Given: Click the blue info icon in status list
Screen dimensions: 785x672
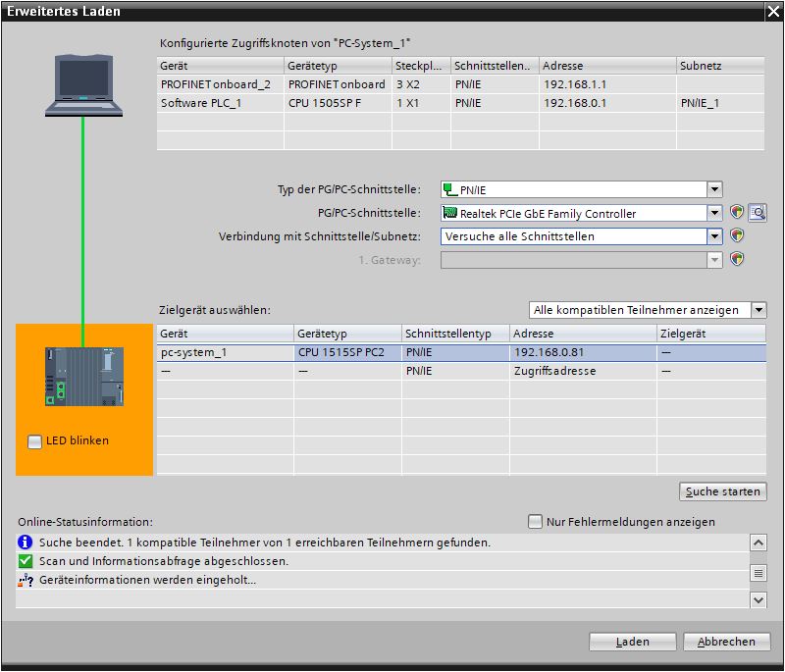Looking at the screenshot, I should [x=26, y=543].
